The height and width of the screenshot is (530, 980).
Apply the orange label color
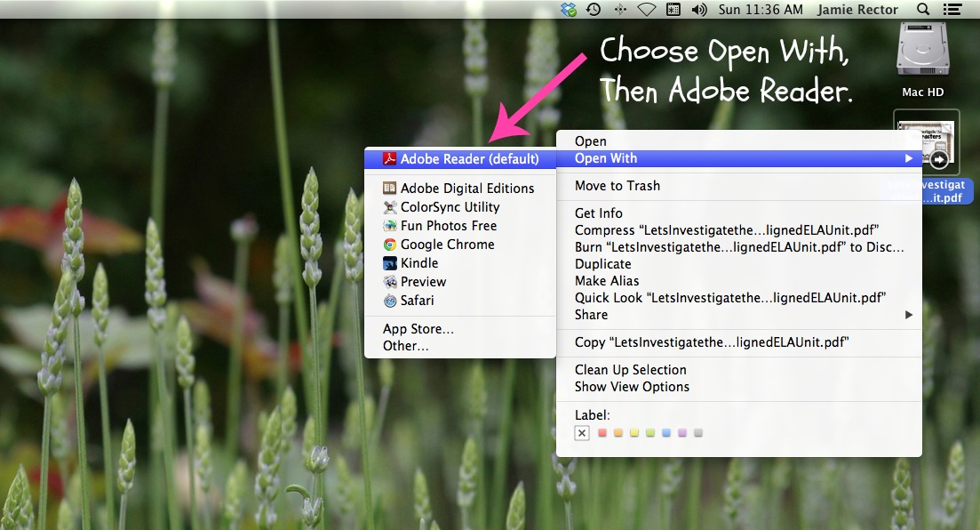point(618,432)
